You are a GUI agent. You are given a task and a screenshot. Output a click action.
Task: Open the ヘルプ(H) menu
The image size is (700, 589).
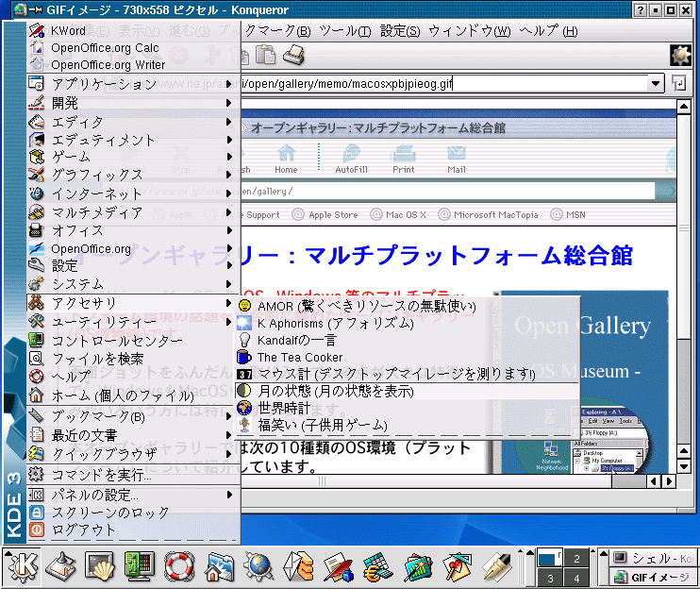[549, 31]
